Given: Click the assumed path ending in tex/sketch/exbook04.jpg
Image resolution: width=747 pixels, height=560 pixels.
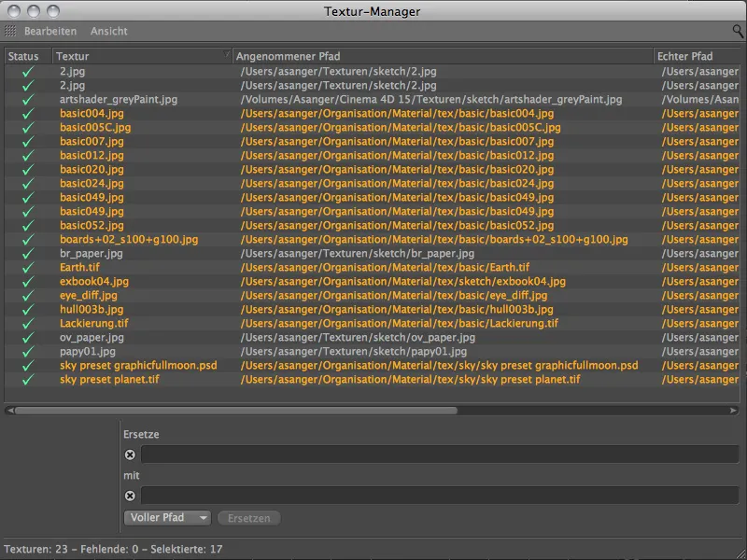Looking at the screenshot, I should pos(403,282).
